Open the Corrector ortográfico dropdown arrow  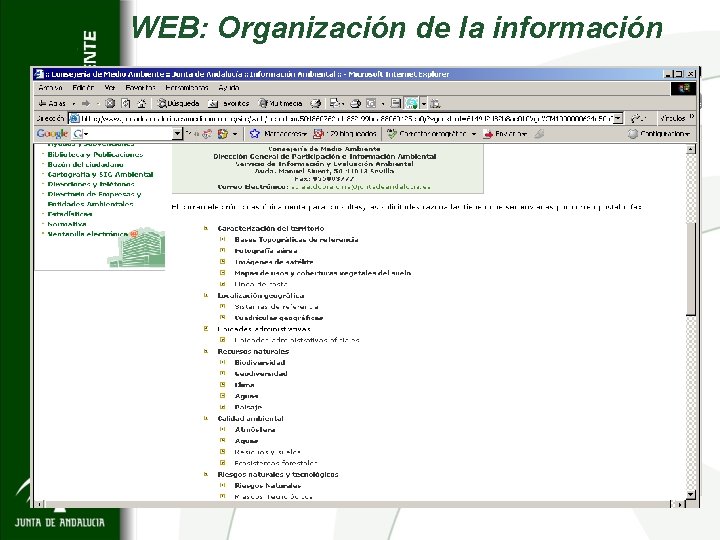(473, 134)
